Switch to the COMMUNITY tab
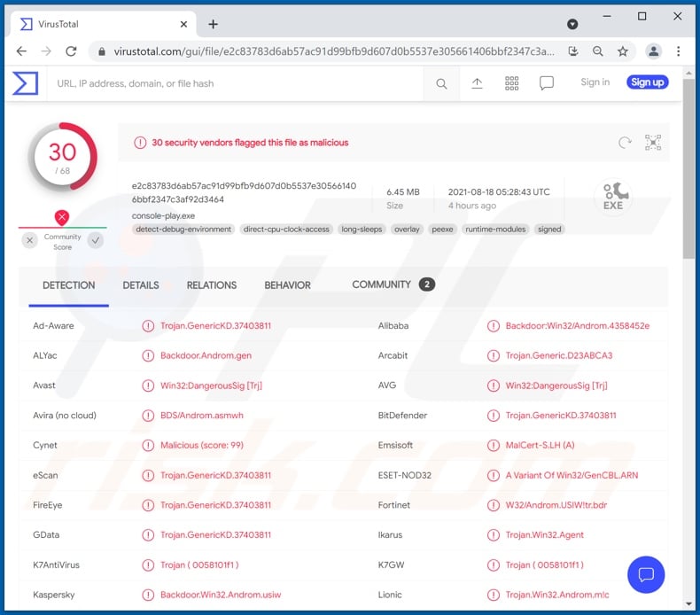The image size is (700, 615). pyautogui.click(x=393, y=284)
